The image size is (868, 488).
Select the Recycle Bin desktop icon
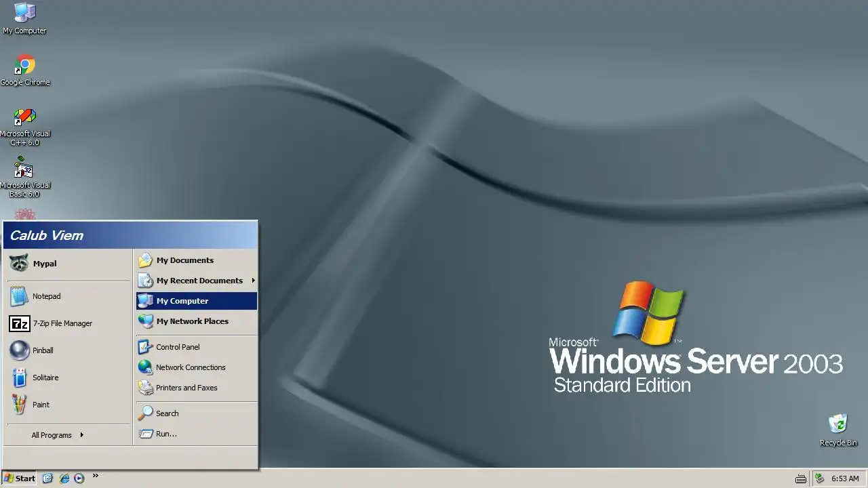(x=838, y=430)
